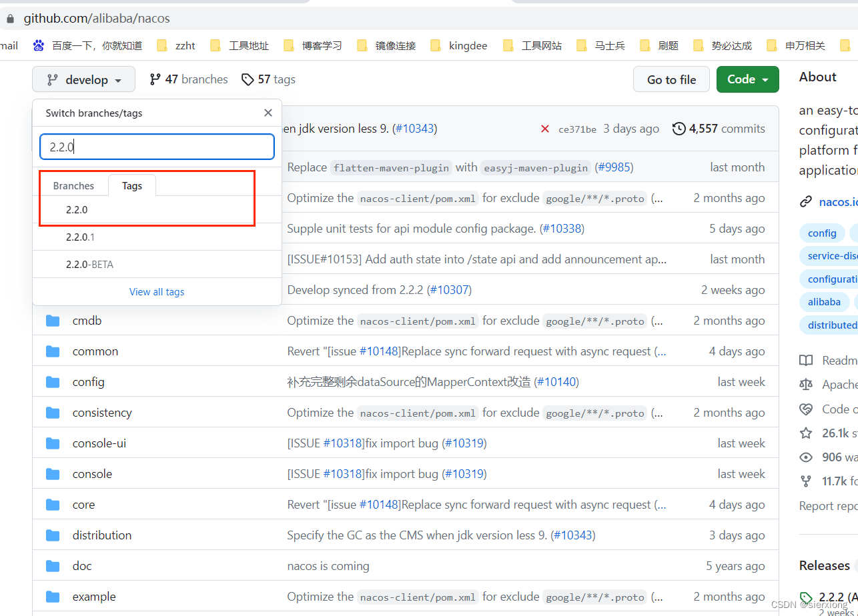Open the 工具地址 bookmark folder
The height and width of the screenshot is (616, 858).
coord(239,45)
